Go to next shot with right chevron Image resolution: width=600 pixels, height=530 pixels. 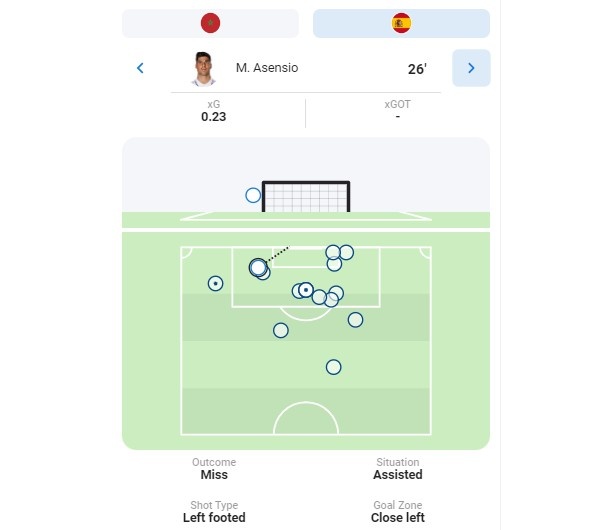[471, 68]
